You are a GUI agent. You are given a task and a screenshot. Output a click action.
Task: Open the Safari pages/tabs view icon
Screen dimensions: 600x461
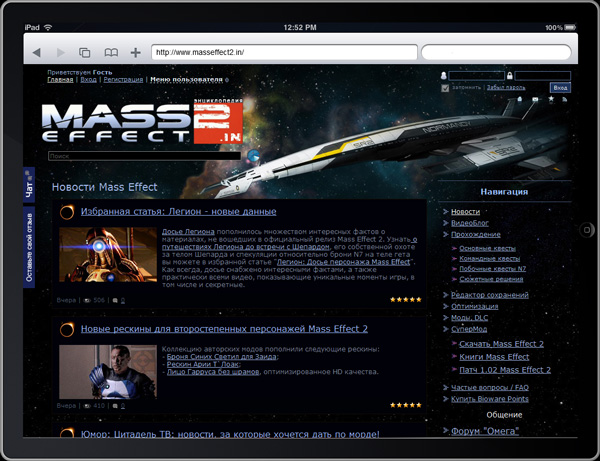coord(85,52)
